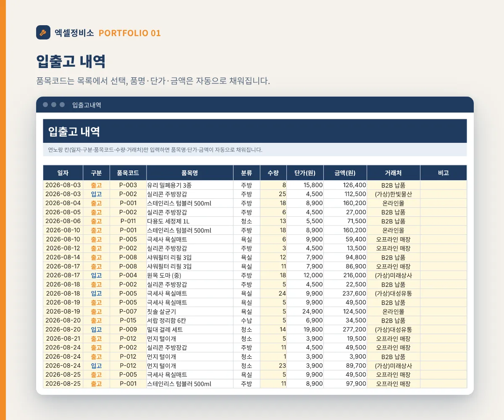
Task: Select the product code cell P-007
Action: coord(128,311)
